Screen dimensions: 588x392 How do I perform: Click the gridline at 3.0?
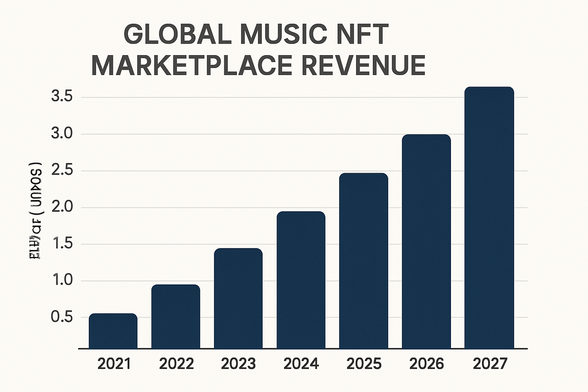(268, 134)
